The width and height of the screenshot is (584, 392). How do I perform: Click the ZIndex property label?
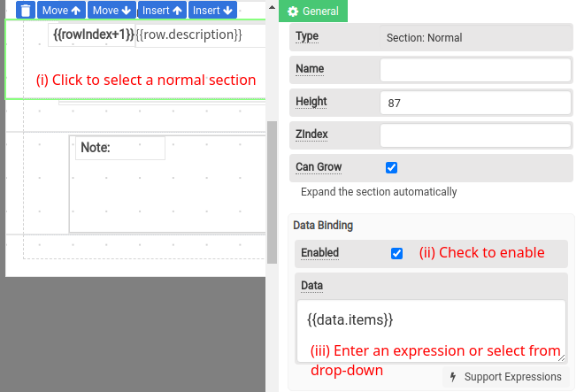tap(311, 135)
